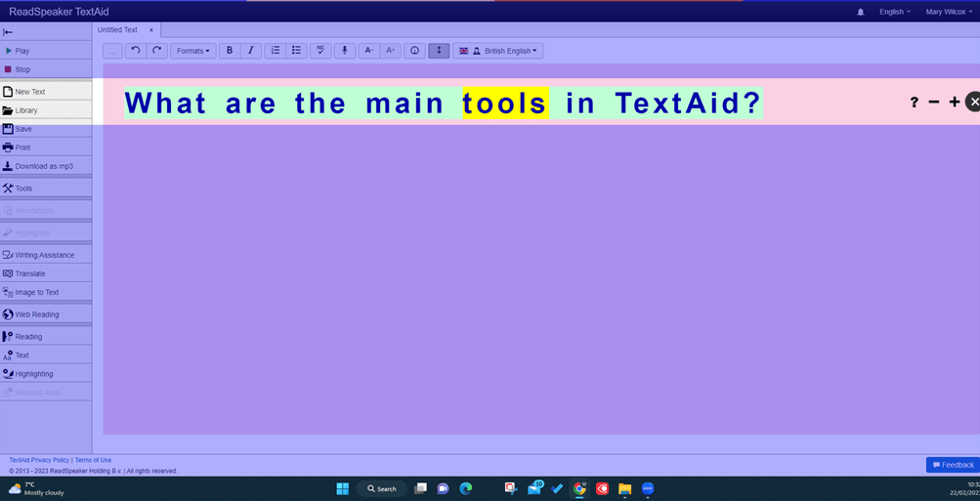The width and height of the screenshot is (980, 501).
Task: Open Task View on taskbar
Action: [x=420, y=488]
